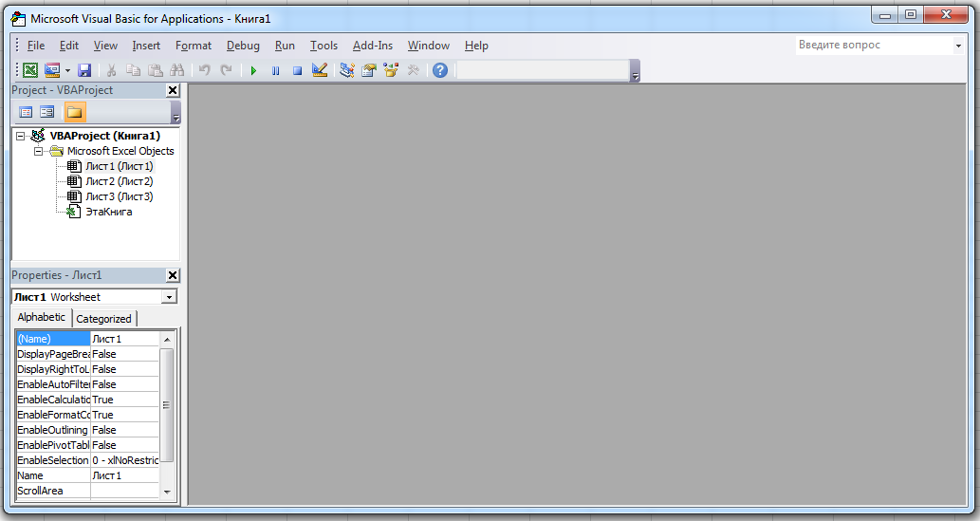This screenshot has width=980, height=521.
Task: Switch to the Categorized tab
Action: 103,319
